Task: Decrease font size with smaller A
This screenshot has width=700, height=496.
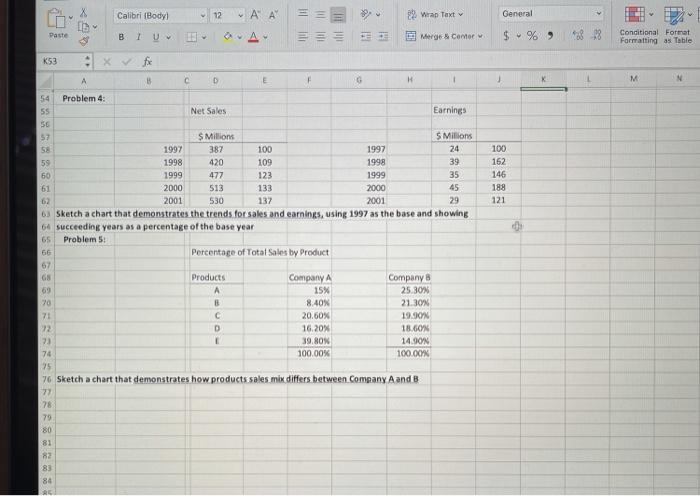Action: click(273, 15)
